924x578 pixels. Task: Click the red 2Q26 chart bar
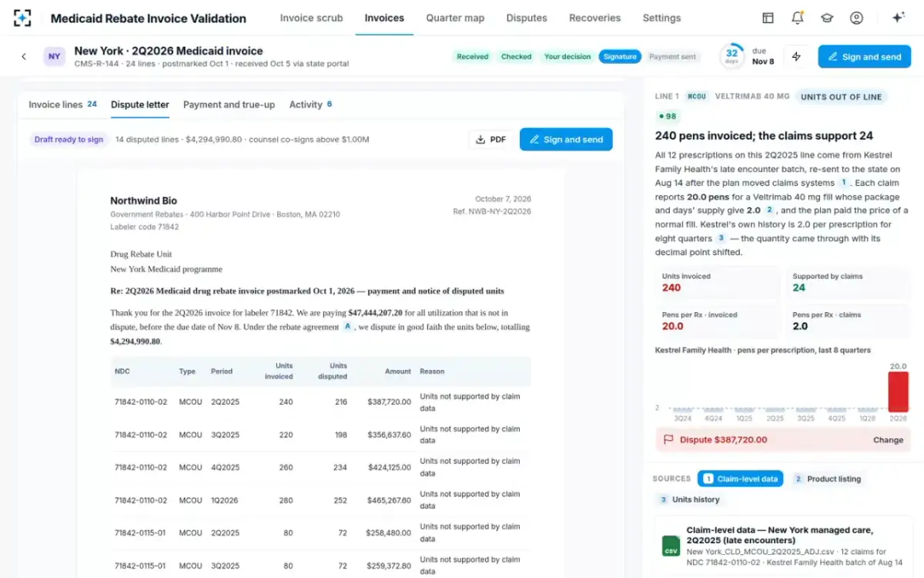point(898,392)
